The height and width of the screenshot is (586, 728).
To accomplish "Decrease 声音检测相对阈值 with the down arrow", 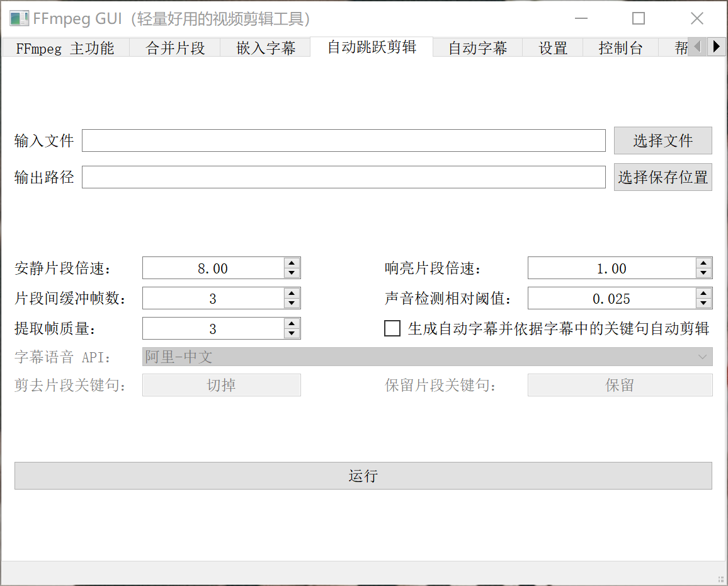I will 704,304.
